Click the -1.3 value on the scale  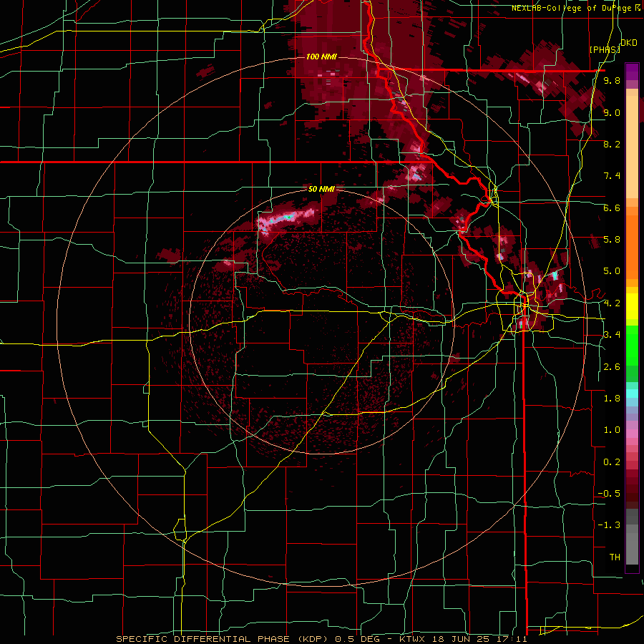[x=609, y=525]
